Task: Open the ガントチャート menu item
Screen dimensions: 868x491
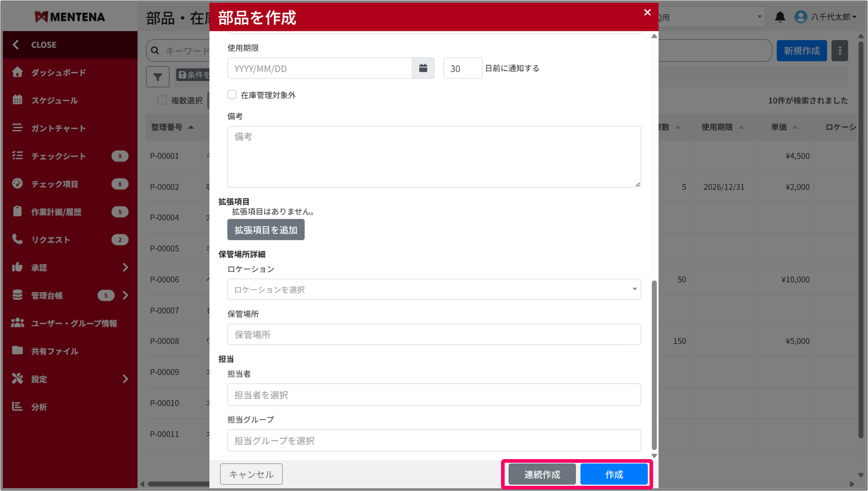Action: click(x=59, y=128)
